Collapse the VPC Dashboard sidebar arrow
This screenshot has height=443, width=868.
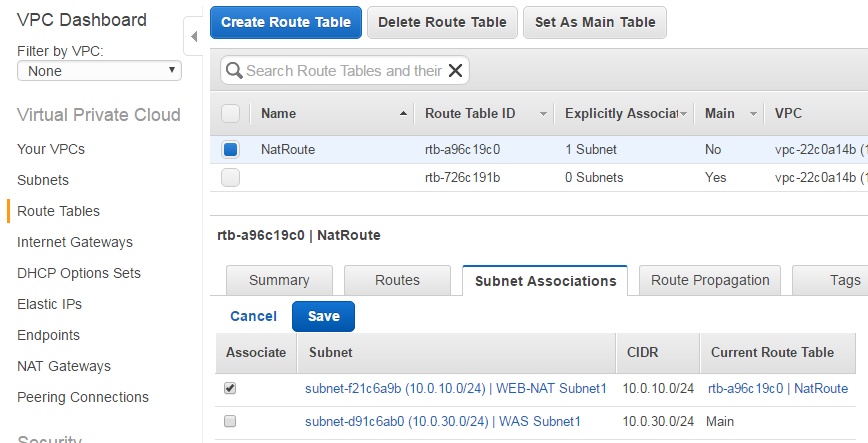pyautogui.click(x=193, y=37)
